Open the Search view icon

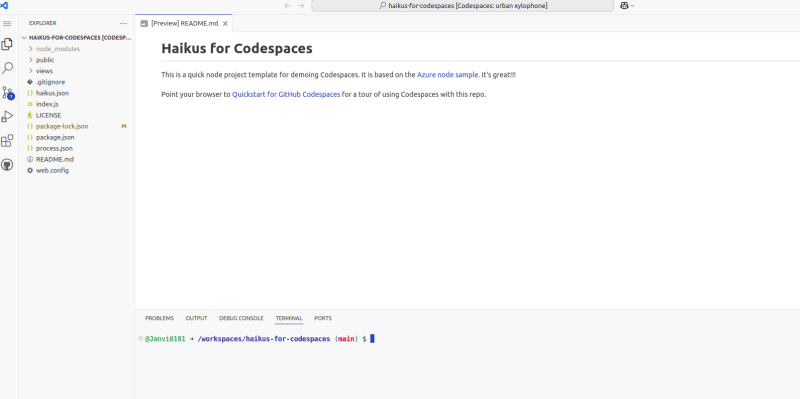coord(7,68)
